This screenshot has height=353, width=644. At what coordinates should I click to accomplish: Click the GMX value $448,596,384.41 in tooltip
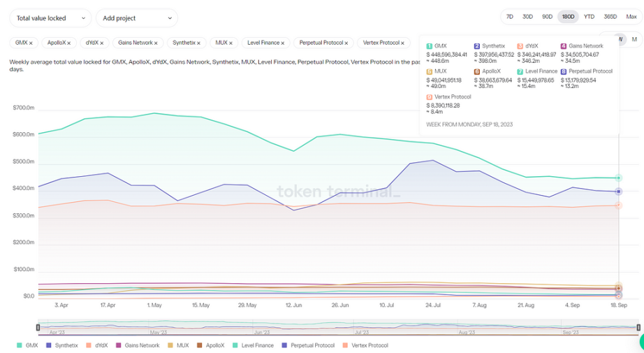446,55
